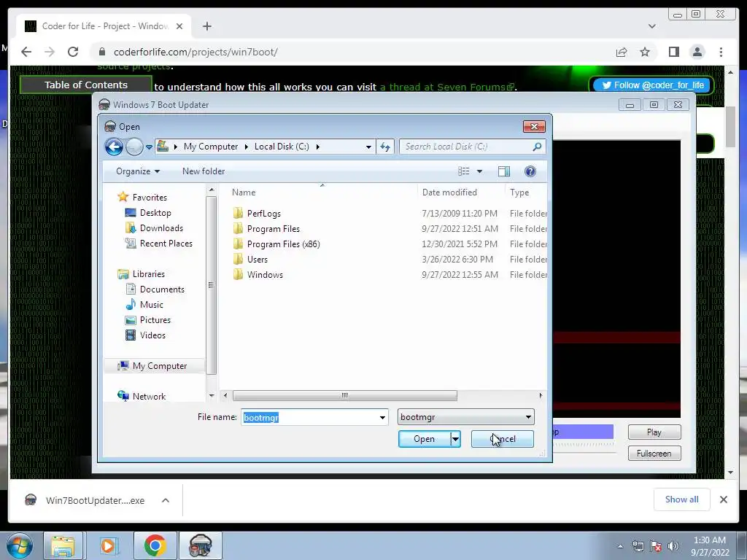Click Fullscreen in Windows 7 Boot Updater

[x=654, y=454]
